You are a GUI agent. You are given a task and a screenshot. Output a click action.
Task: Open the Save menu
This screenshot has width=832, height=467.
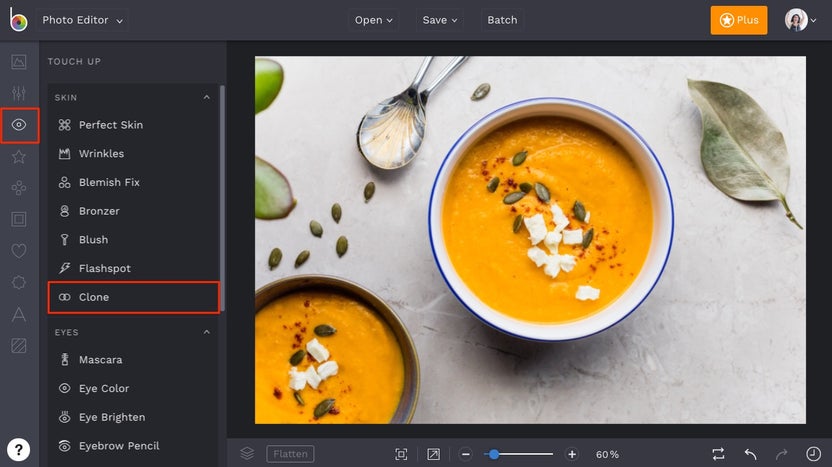point(439,20)
